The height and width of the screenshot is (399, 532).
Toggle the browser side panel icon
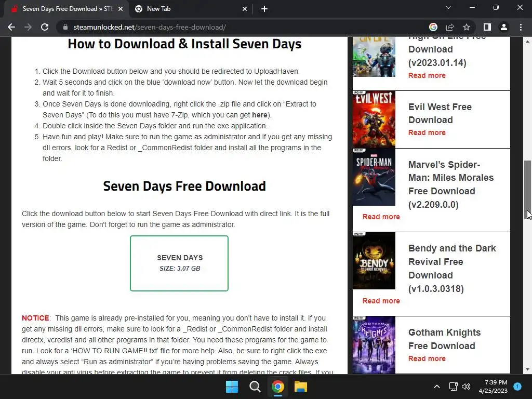pos(487,27)
